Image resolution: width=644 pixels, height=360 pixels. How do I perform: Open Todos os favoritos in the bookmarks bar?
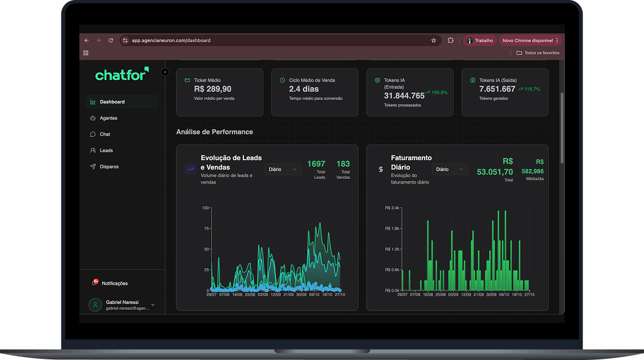pyautogui.click(x=537, y=53)
